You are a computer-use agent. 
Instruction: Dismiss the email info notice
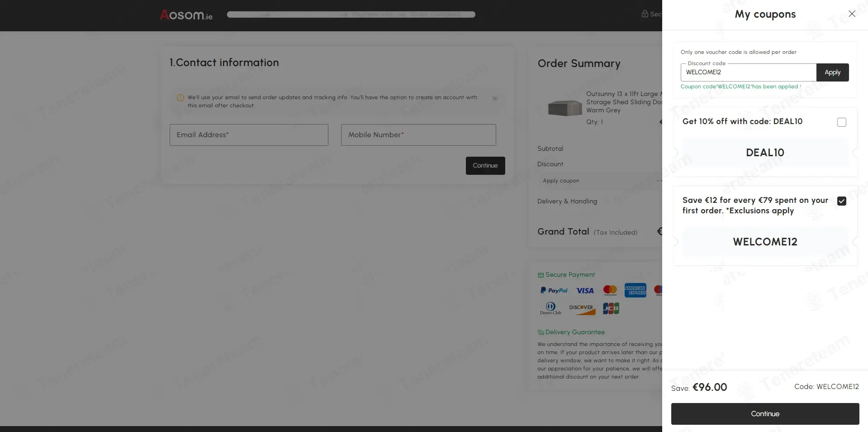(x=495, y=98)
